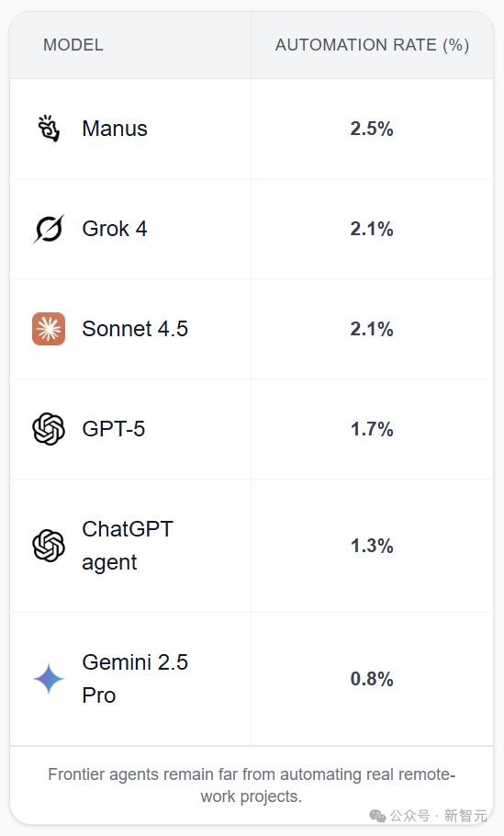
Task: Click the Grok 4 model name
Action: (x=115, y=229)
